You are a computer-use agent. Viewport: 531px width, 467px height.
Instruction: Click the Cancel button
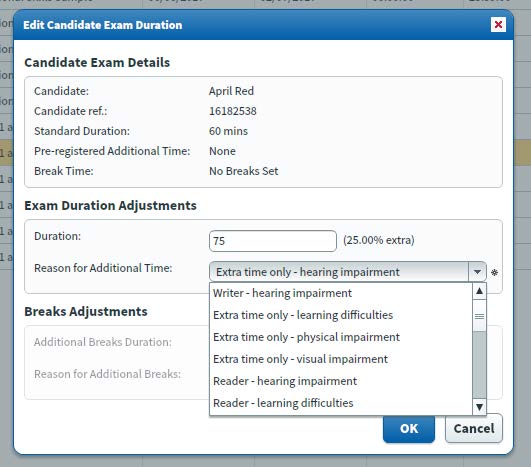474,428
